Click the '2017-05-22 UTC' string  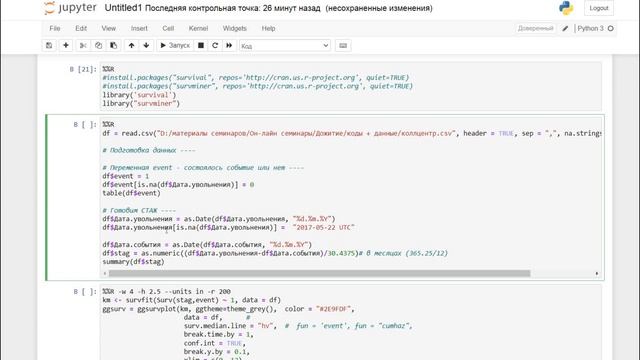coord(323,227)
